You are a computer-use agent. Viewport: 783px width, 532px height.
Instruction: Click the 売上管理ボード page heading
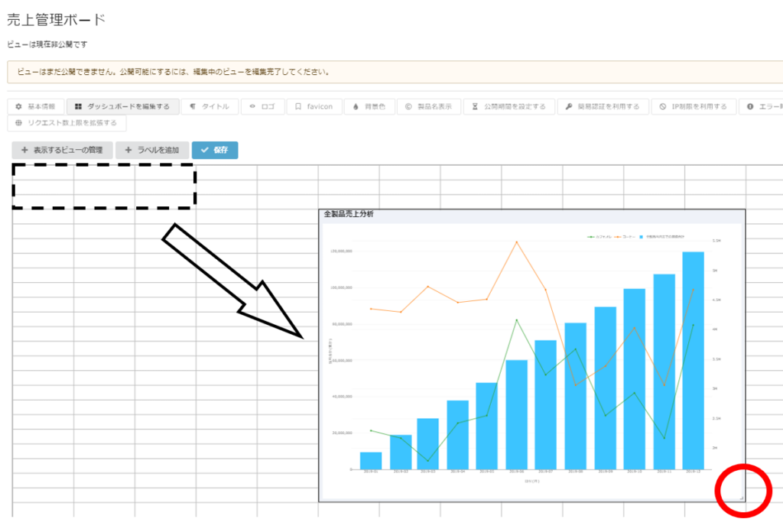(56, 20)
